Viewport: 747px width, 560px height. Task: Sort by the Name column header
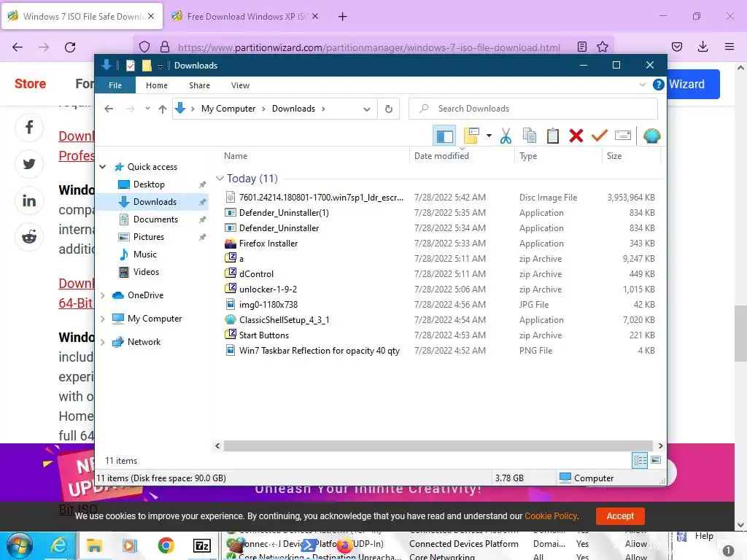[314, 156]
